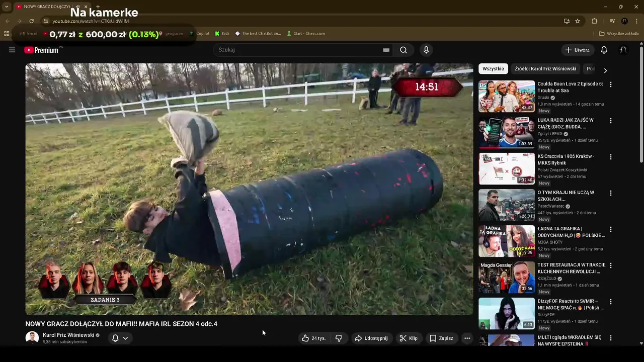Open Chrome three-dot menu
This screenshot has width=644, height=362.
637,21
